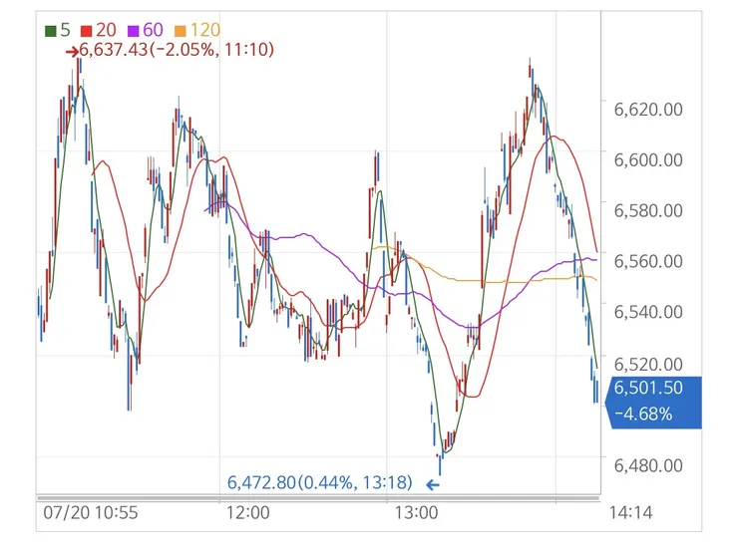The height and width of the screenshot is (560, 738).
Task: Click the blue arrow marking the low price
Action: pos(433,484)
